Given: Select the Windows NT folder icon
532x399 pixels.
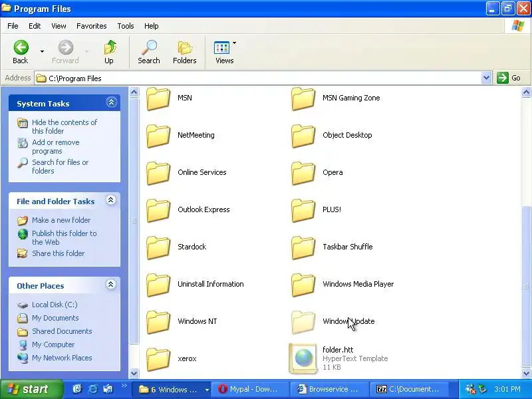Looking at the screenshot, I should click(x=158, y=323).
